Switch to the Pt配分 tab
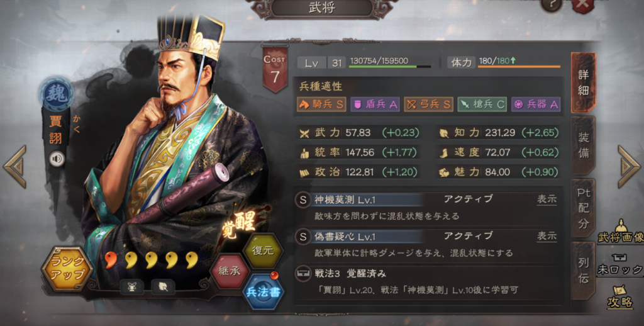The width and height of the screenshot is (644, 326). point(583,208)
